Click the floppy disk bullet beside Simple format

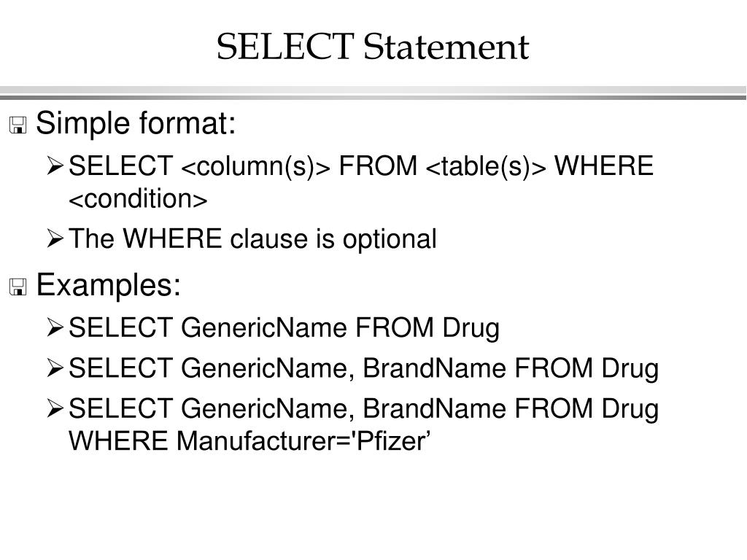tap(18, 125)
